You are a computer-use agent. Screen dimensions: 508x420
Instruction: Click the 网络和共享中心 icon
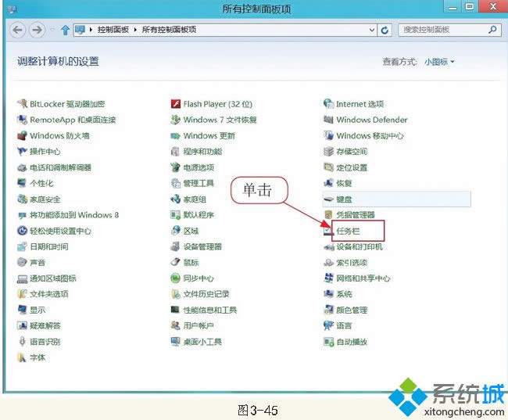328,278
